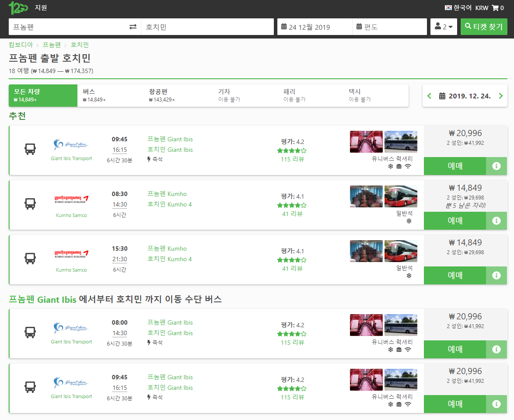514x420 pixels.
Task: Click the 티켓 찾기 search button
Action: coord(484,27)
